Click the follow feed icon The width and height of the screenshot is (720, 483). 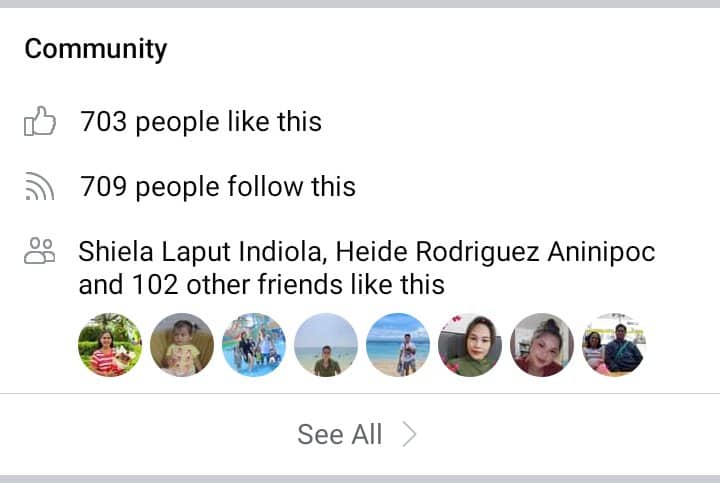39,187
